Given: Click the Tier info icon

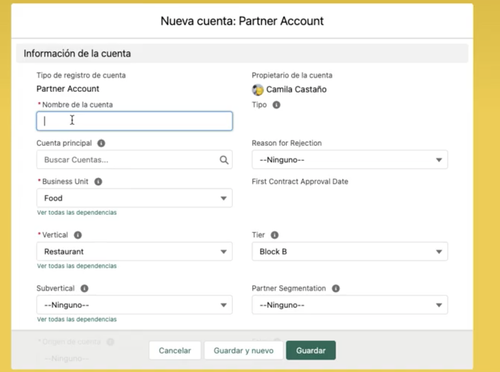Looking at the screenshot, I should (x=274, y=235).
